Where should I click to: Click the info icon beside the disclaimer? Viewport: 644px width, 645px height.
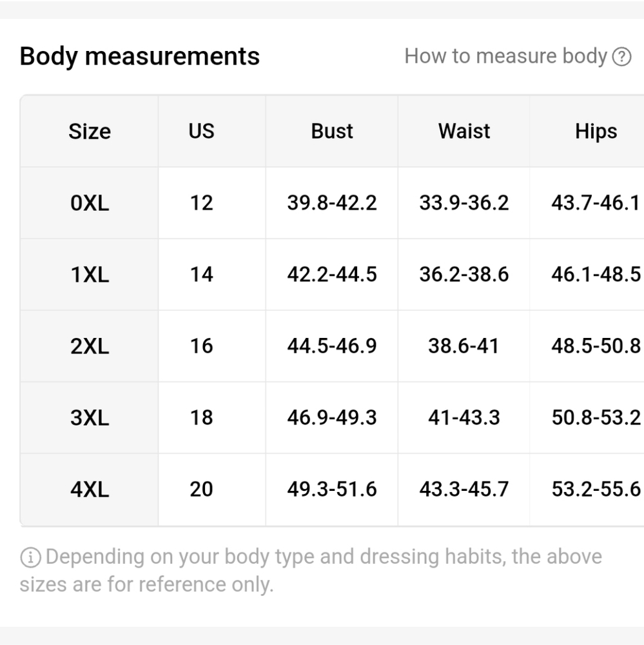(30, 557)
